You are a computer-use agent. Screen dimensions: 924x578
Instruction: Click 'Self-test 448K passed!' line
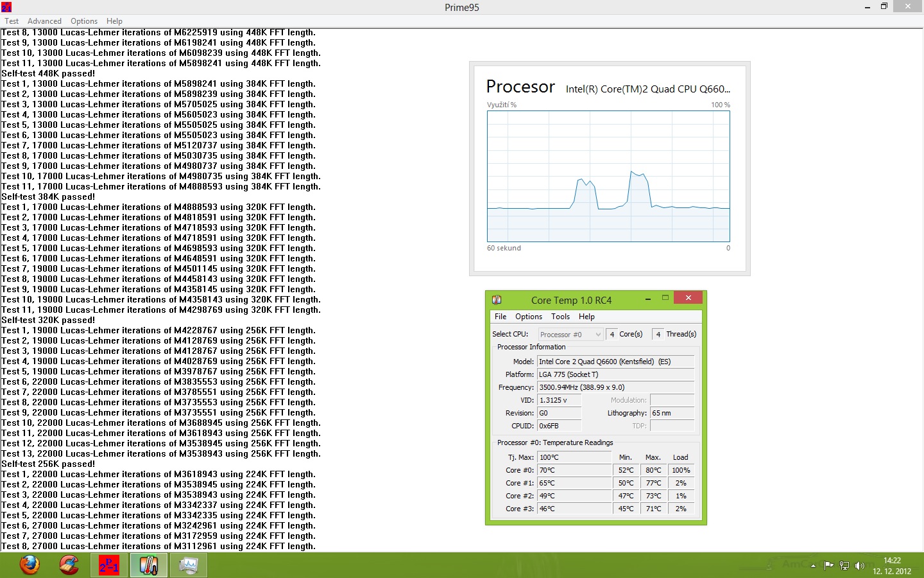48,74
